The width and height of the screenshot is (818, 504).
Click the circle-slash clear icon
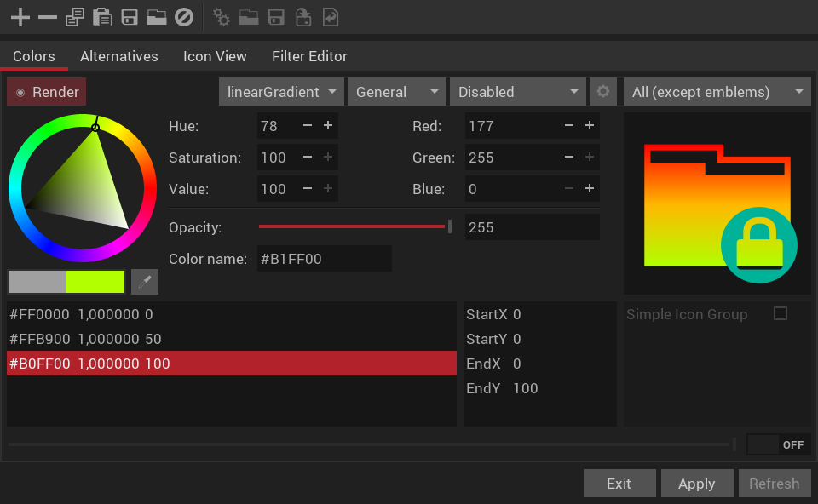coord(184,17)
